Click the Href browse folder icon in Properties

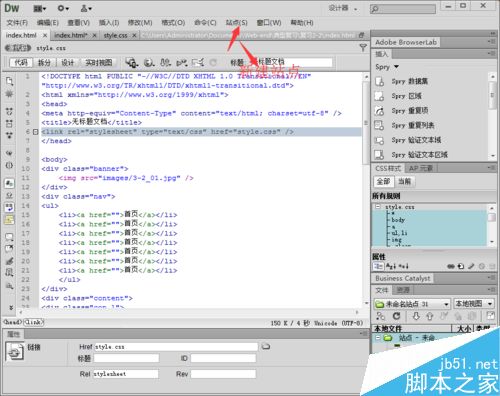[x=266, y=347]
